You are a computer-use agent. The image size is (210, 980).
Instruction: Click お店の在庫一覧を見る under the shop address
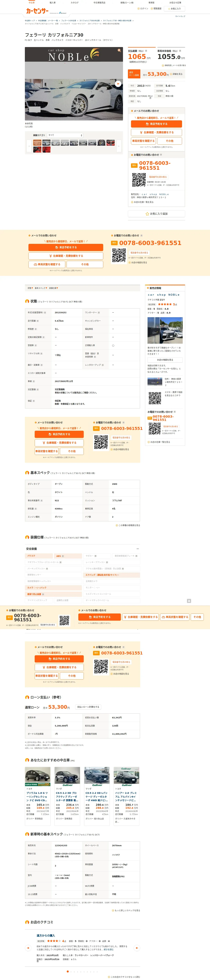[142, 202]
